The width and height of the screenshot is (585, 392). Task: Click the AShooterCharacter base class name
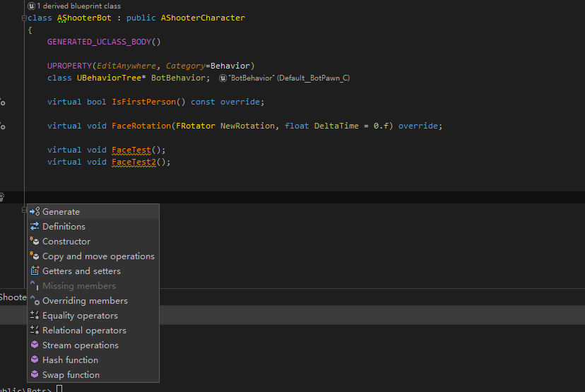203,18
